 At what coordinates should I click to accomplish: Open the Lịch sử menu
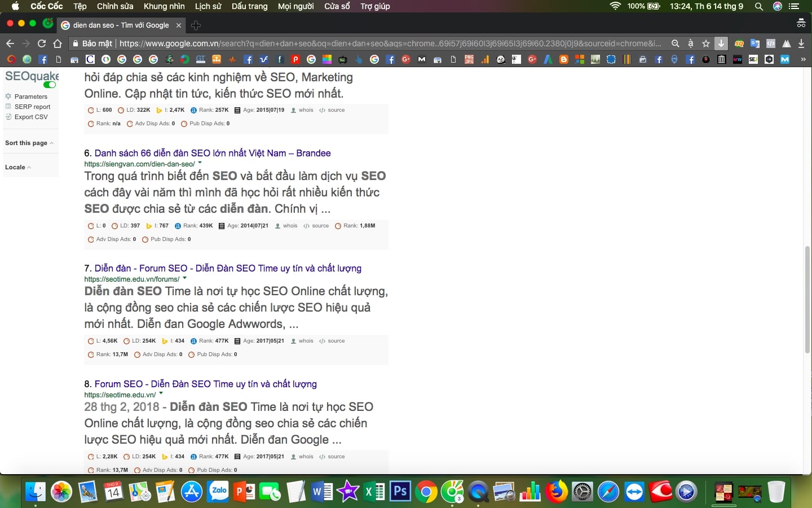point(208,6)
